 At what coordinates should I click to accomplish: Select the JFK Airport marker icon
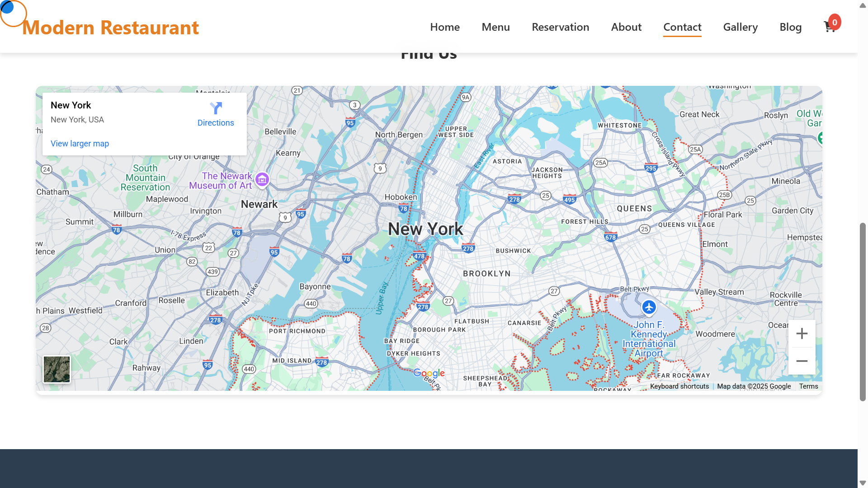click(649, 307)
